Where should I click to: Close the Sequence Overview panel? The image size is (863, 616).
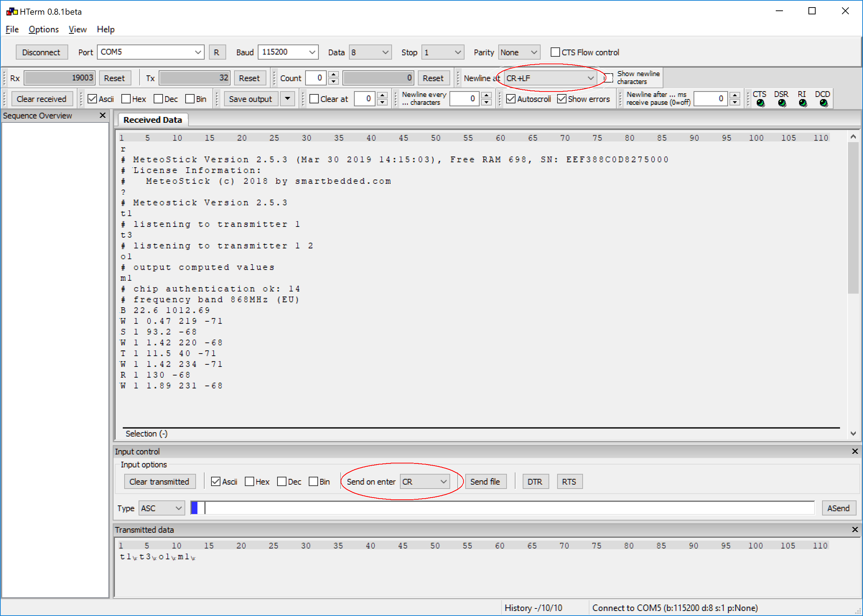click(x=102, y=115)
